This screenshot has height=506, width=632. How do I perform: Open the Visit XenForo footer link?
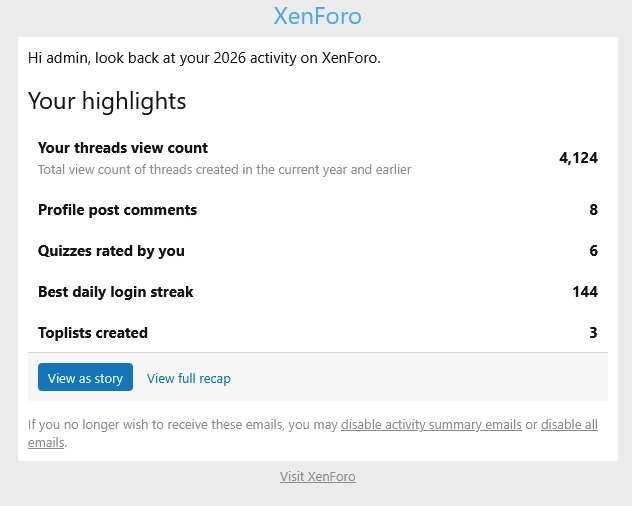coord(318,477)
